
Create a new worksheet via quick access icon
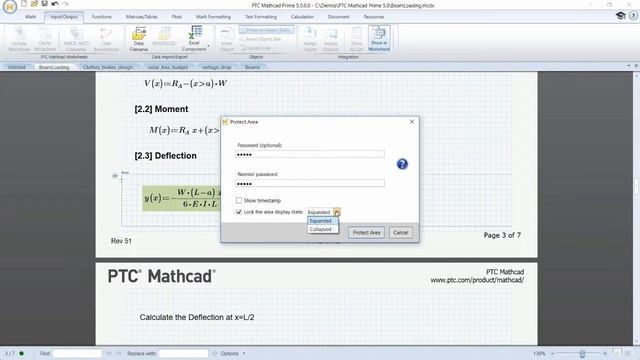(24, 4)
